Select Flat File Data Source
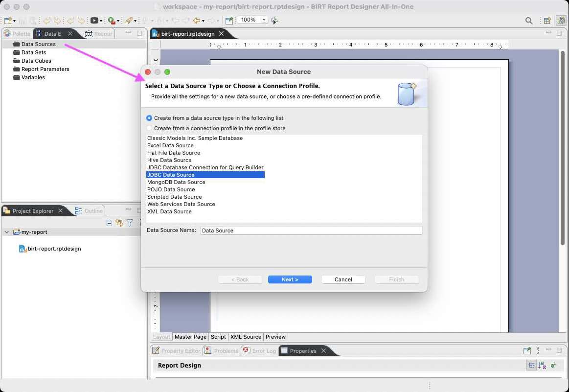Screen dimensions: 569x392 (174, 153)
